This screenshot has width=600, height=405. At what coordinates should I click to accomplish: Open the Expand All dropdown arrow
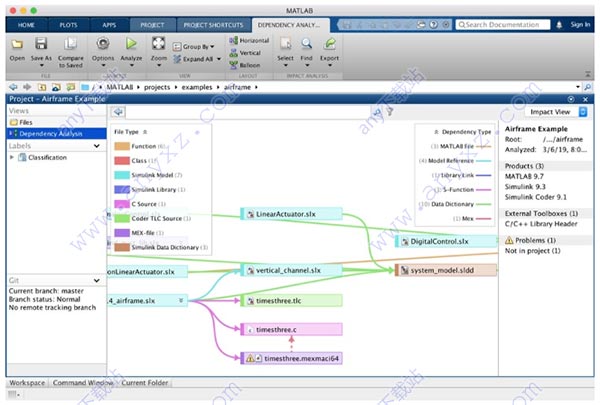pos(219,59)
